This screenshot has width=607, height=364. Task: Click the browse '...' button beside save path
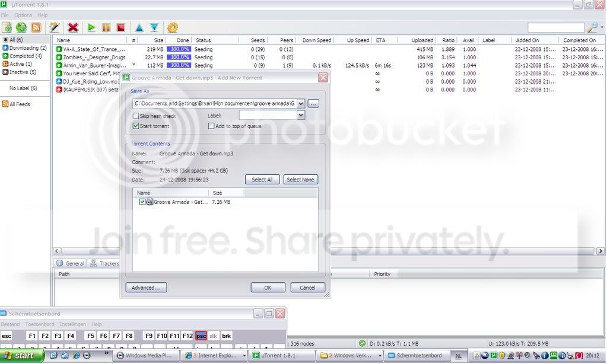click(313, 103)
